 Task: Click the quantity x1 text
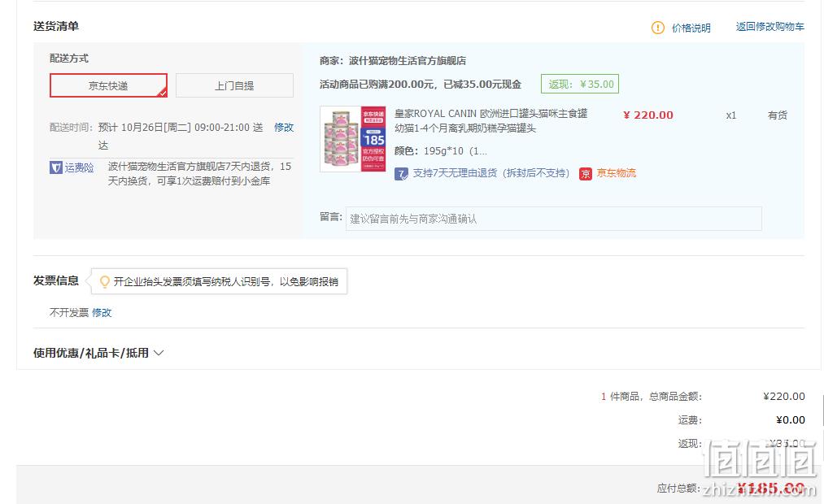tap(731, 115)
